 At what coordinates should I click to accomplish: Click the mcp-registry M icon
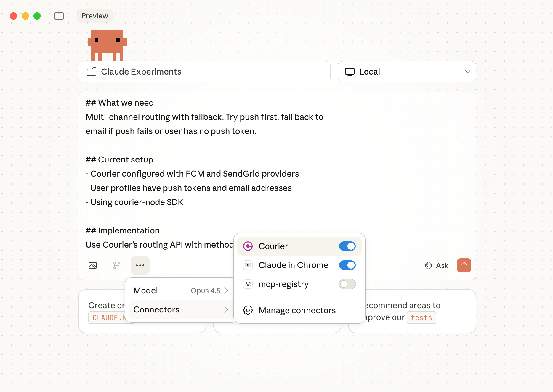pos(248,284)
